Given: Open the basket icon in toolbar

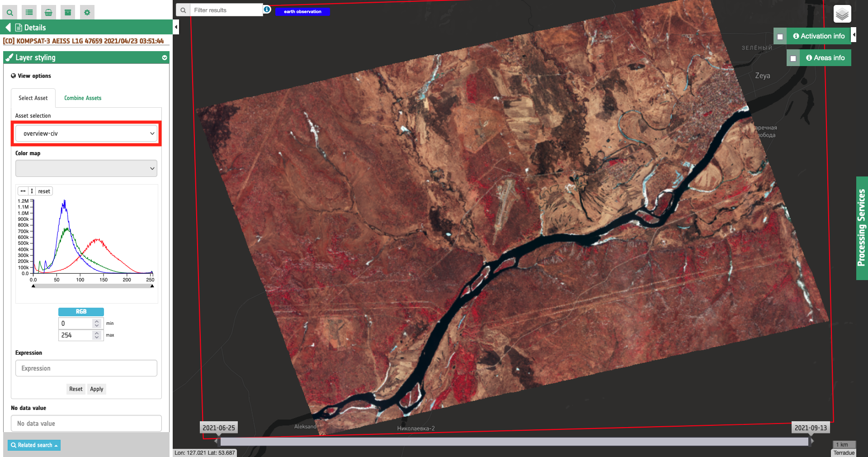Looking at the screenshot, I should (x=48, y=12).
